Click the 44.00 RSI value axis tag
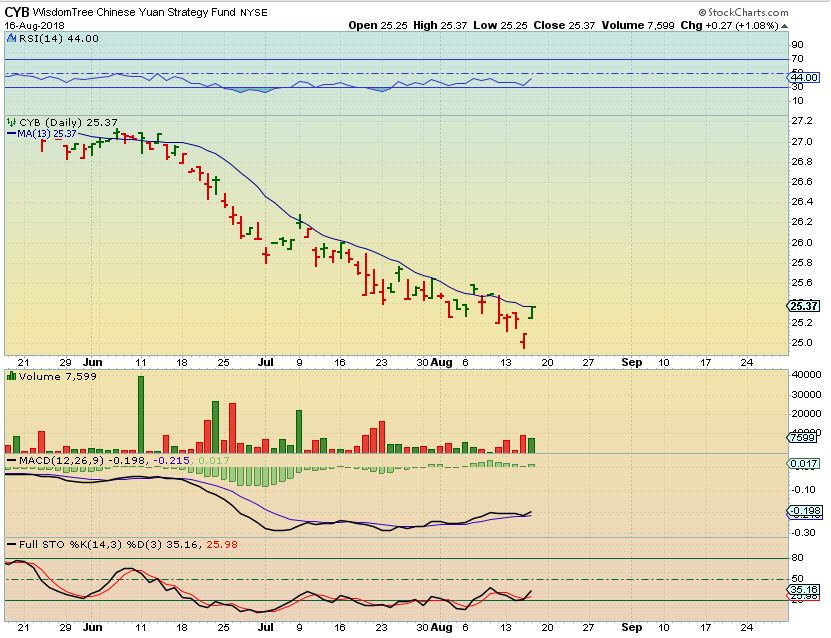 click(804, 77)
